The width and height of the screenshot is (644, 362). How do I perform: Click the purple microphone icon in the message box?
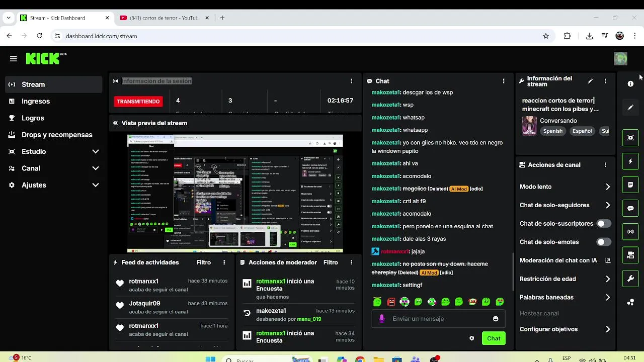[x=382, y=318]
